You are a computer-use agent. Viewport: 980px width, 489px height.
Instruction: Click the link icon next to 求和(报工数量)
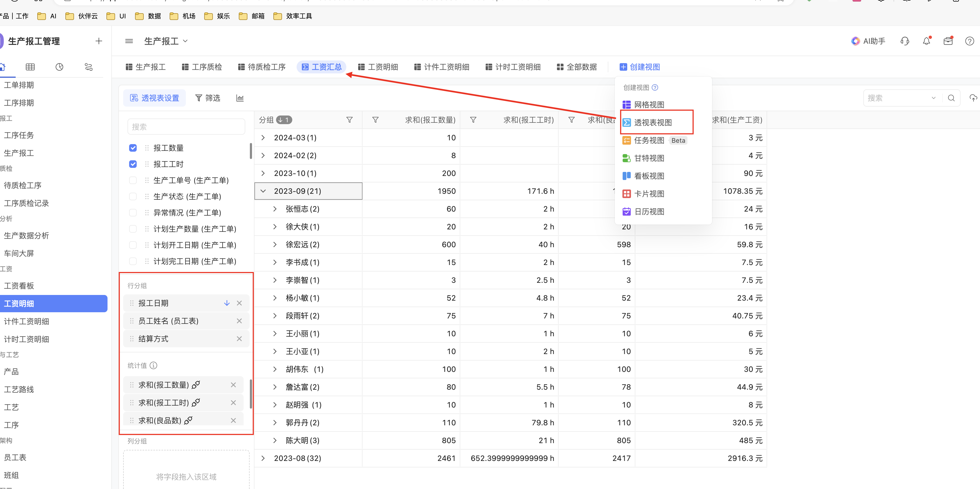pyautogui.click(x=196, y=385)
